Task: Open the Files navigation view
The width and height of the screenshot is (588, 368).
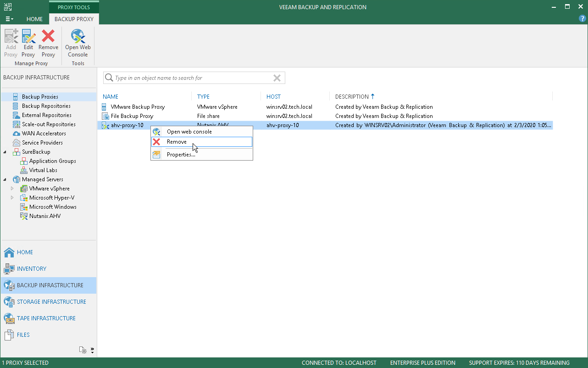Action: 49,335
